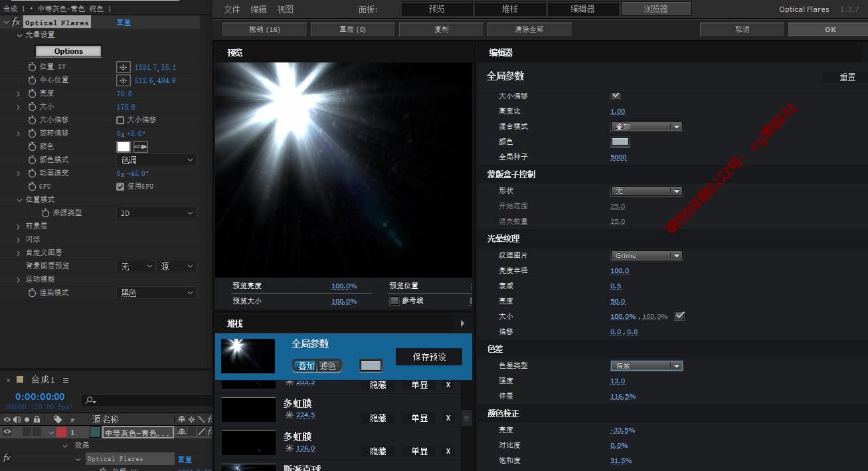Click the 位置 XY crosshair point picker
The image size is (868, 471).
coord(123,67)
